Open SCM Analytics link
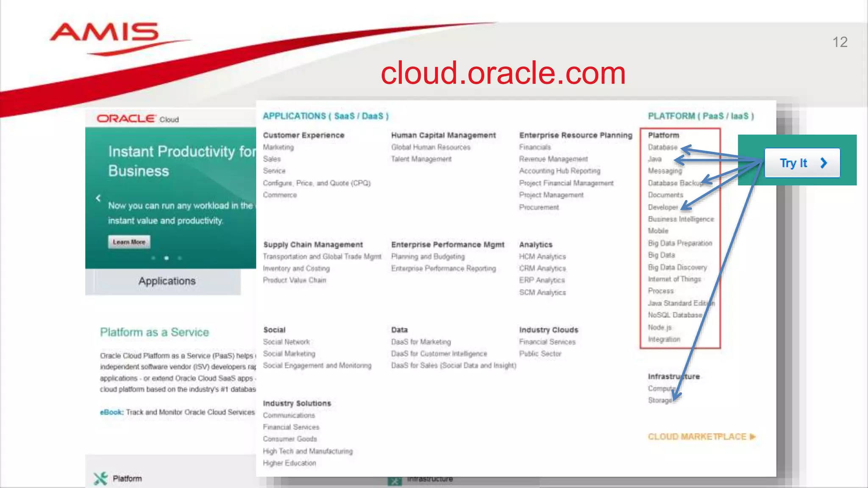 542,293
